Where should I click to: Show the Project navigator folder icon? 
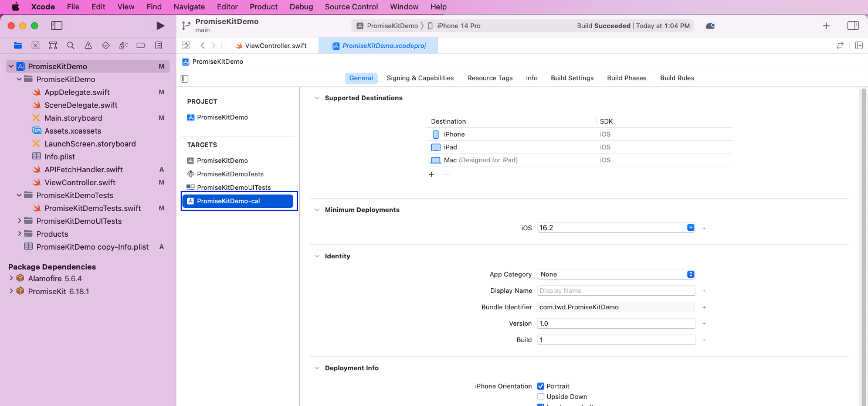[x=18, y=46]
